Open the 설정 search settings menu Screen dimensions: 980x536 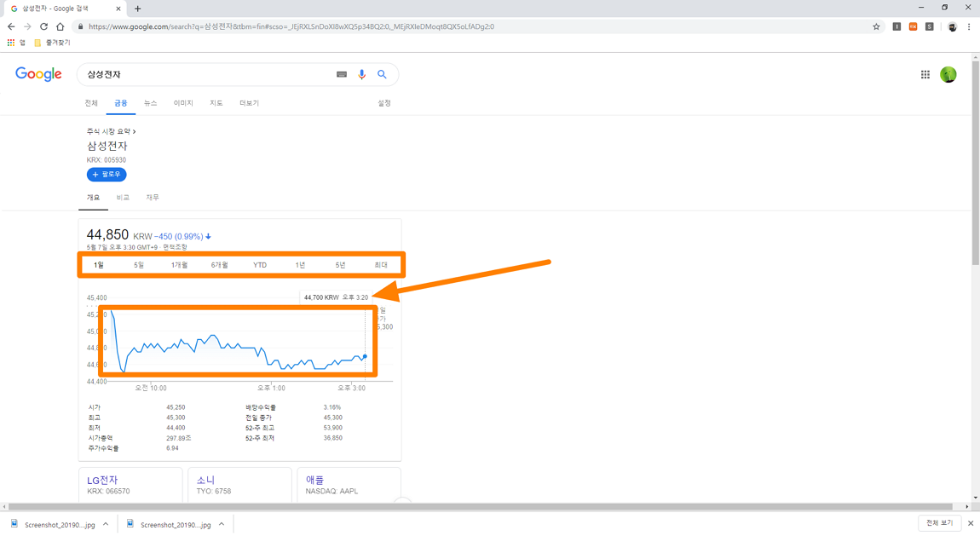click(383, 103)
